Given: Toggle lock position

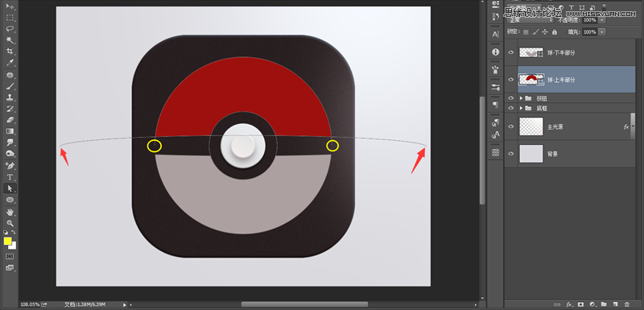Looking at the screenshot, I should pyautogui.click(x=545, y=31).
